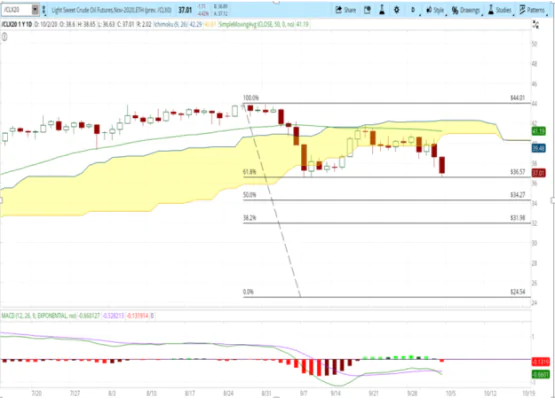The image size is (555, 400).
Task: Select the 61.8% Fibonacci retracement line
Action: pyautogui.click(x=387, y=177)
